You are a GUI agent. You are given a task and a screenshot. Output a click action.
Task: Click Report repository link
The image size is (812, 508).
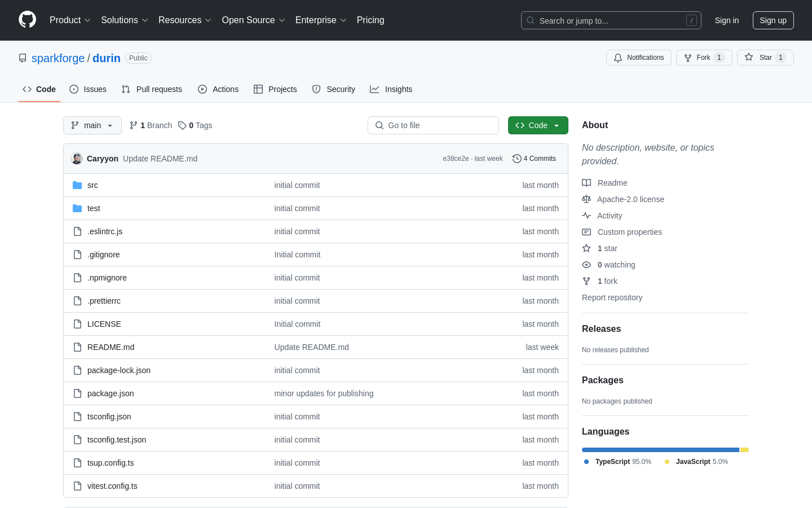[x=612, y=297]
